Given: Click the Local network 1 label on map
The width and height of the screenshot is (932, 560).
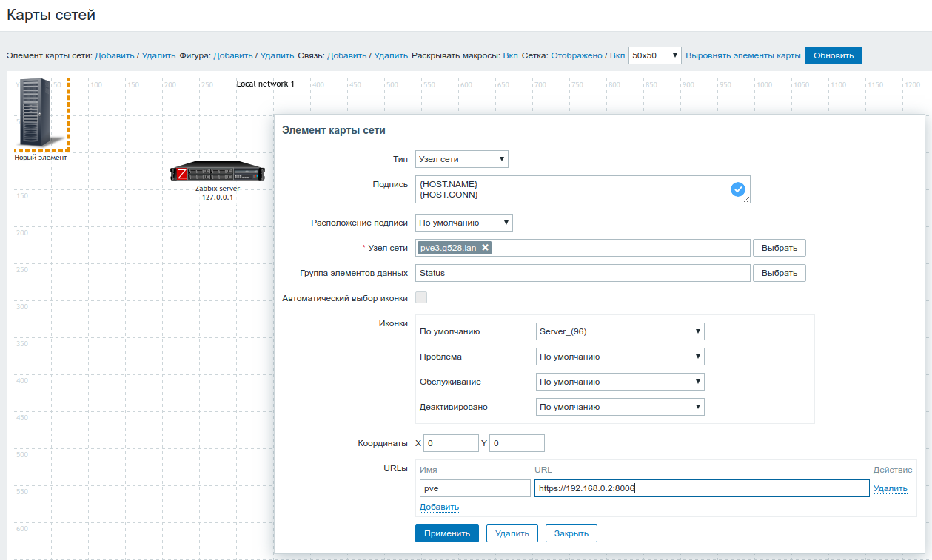Looking at the screenshot, I should point(266,84).
